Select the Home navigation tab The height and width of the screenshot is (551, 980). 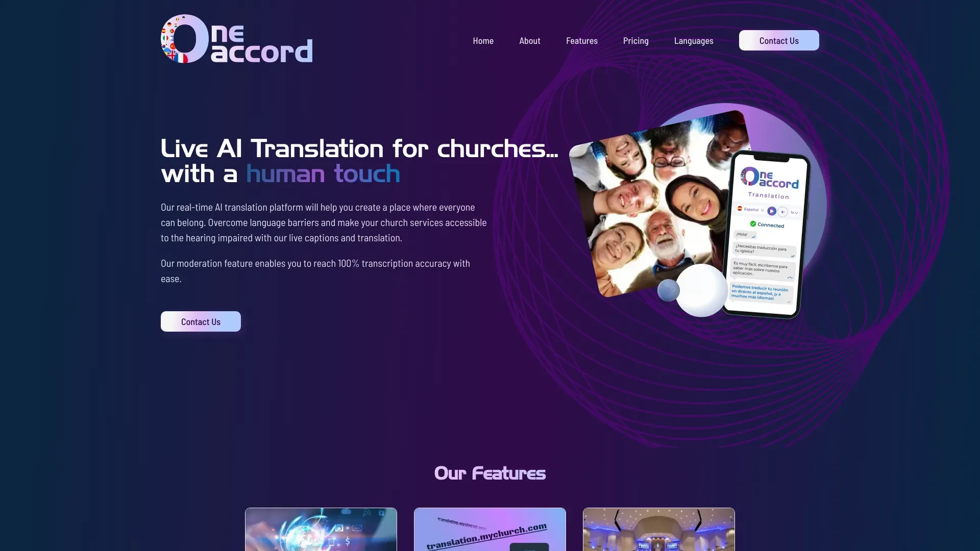tap(482, 40)
